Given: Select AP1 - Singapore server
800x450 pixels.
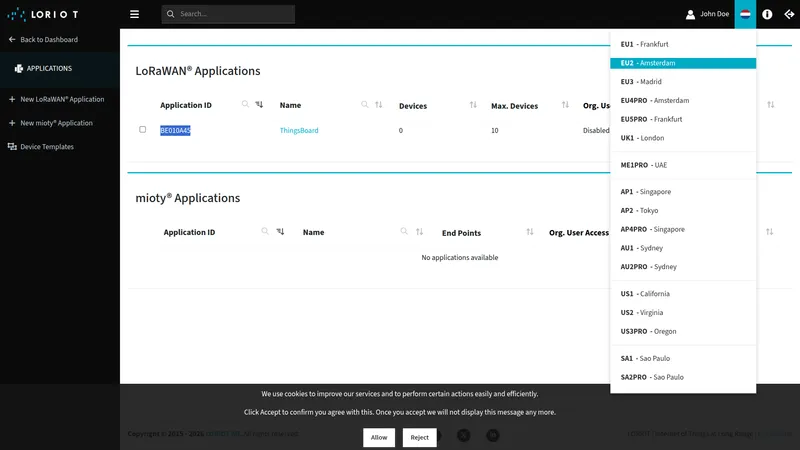Looking at the screenshot, I should (683, 192).
